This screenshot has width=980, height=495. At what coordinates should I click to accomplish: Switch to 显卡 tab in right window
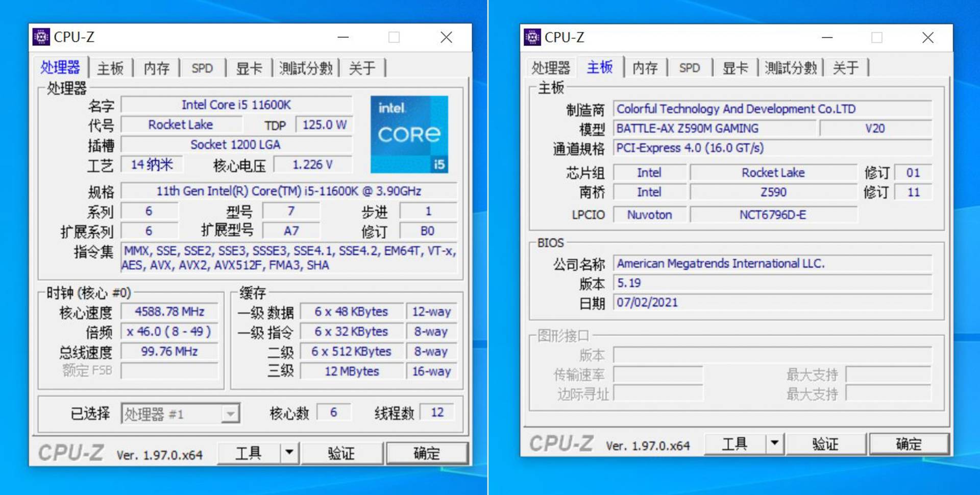[x=735, y=67]
